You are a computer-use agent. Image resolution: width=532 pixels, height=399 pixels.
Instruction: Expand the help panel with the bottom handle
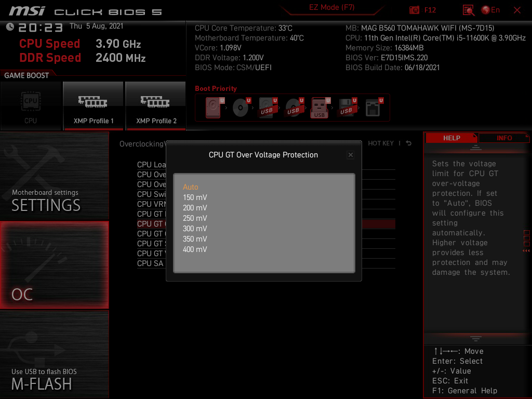476,339
